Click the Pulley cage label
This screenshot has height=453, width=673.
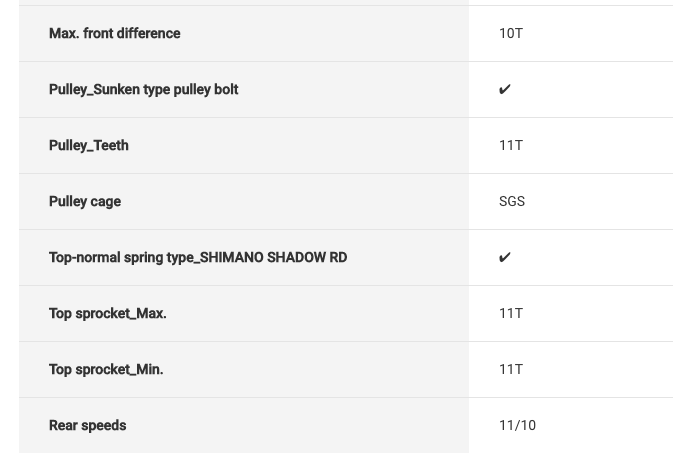84,201
